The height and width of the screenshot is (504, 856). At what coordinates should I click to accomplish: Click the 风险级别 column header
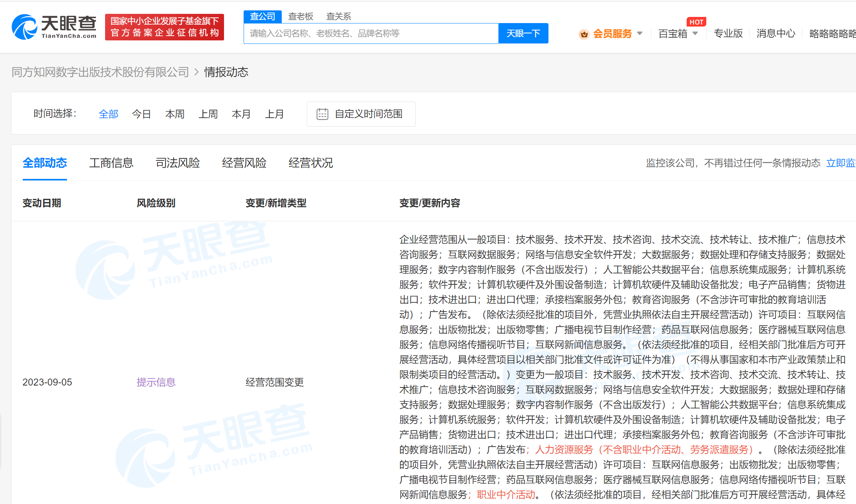[x=156, y=203]
